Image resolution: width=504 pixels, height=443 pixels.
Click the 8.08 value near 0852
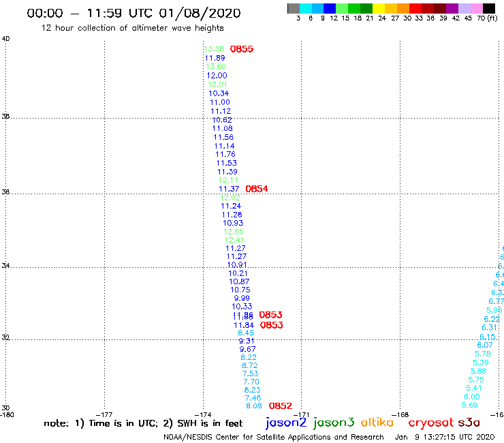pyautogui.click(x=254, y=406)
